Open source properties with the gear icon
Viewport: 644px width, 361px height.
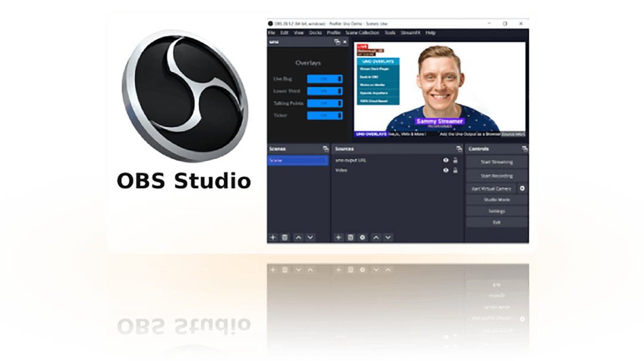pyautogui.click(x=362, y=237)
